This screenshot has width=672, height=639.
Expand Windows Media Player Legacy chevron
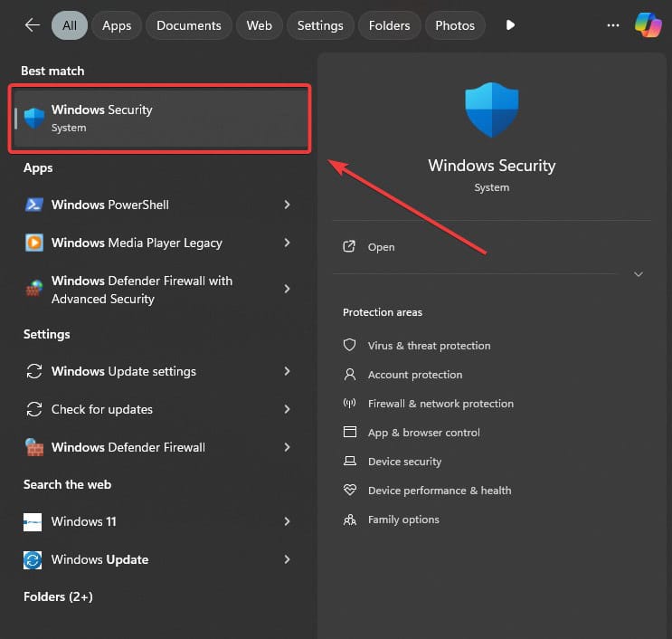[x=287, y=243]
